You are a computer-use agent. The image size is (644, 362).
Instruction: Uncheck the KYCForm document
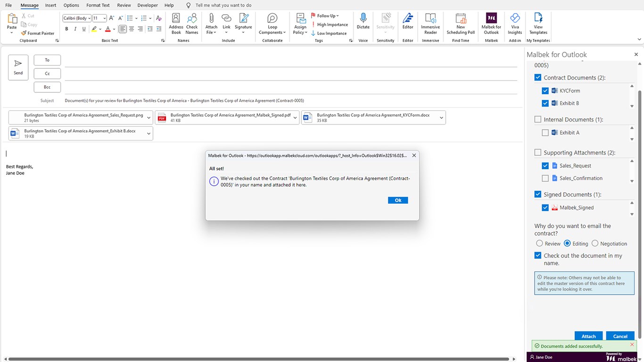click(545, 90)
